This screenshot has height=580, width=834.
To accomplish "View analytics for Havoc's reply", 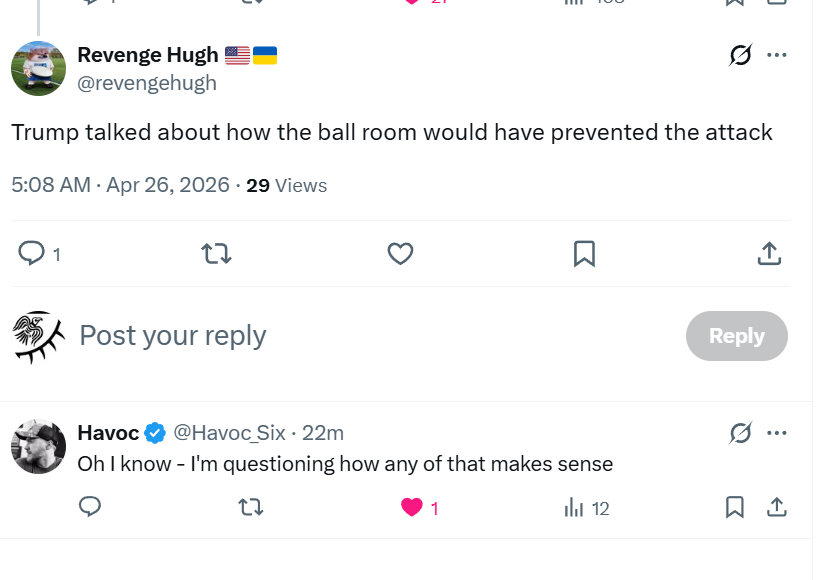I will tap(587, 508).
